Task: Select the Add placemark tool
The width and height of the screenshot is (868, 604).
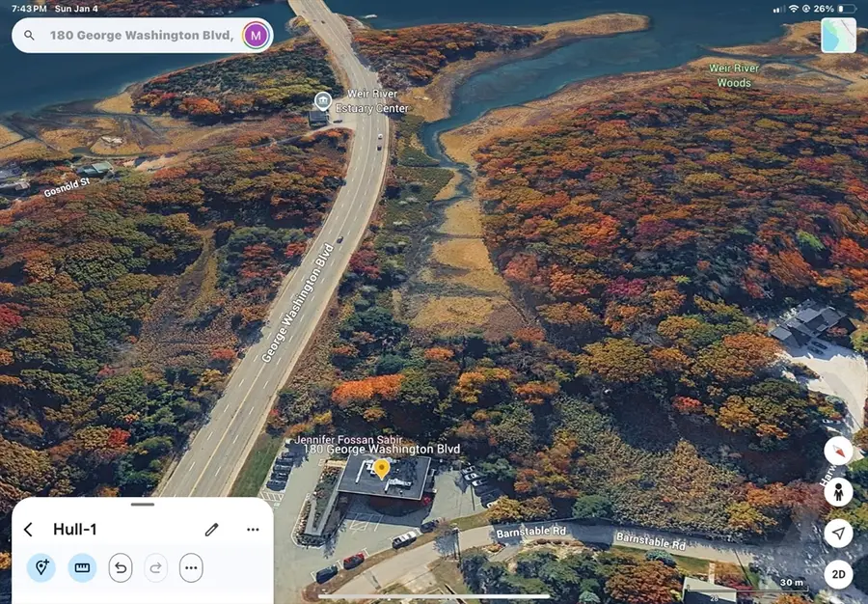Action: click(40, 568)
